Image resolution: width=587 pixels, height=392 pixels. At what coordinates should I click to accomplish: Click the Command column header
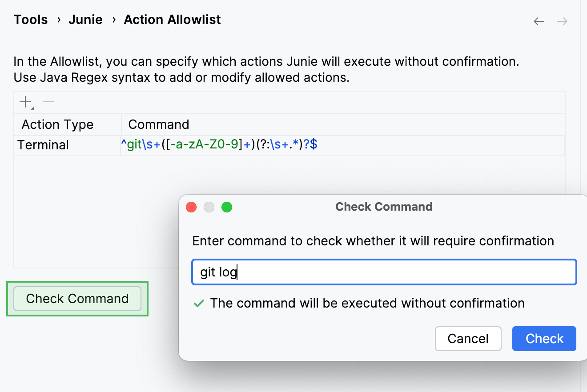pos(158,124)
